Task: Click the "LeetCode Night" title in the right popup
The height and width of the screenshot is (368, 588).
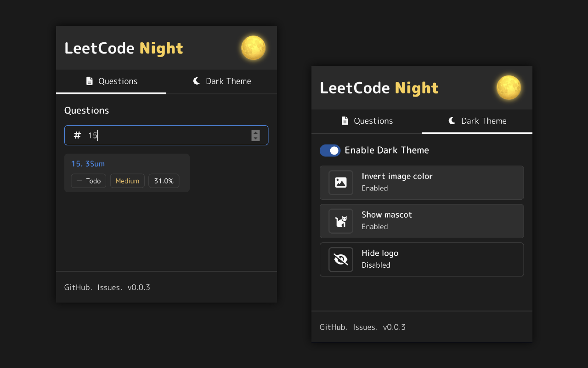Action: coord(379,88)
